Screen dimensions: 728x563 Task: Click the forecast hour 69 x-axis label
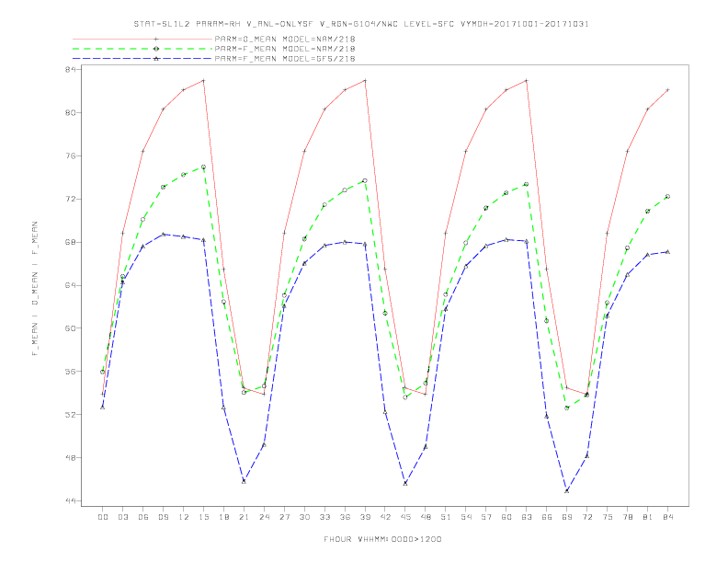point(567,517)
